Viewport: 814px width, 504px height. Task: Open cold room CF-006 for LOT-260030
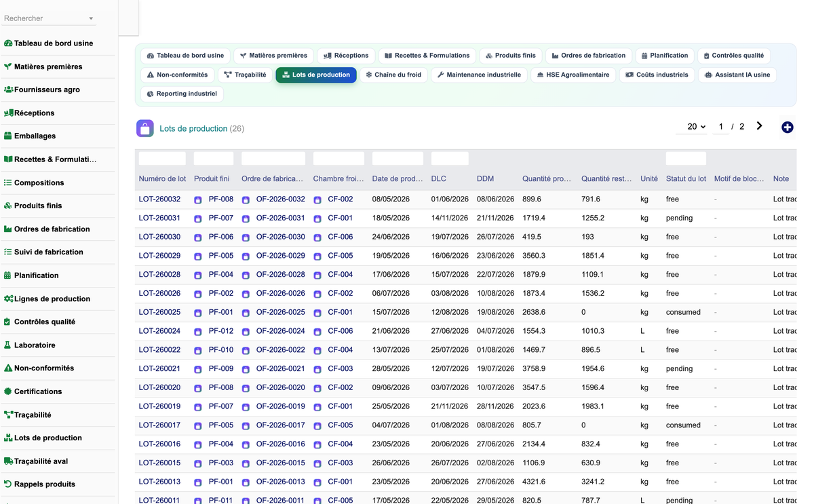coord(340,237)
